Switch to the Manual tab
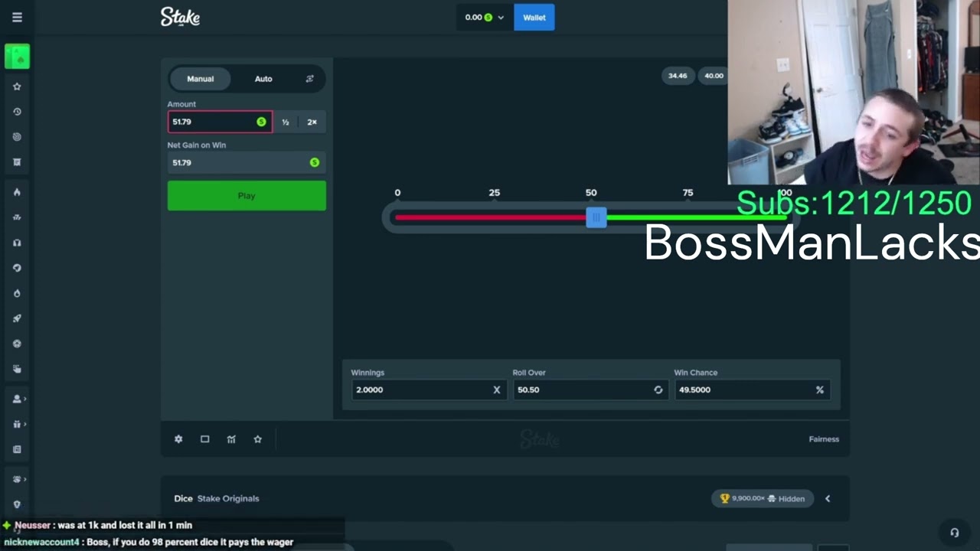 point(201,79)
